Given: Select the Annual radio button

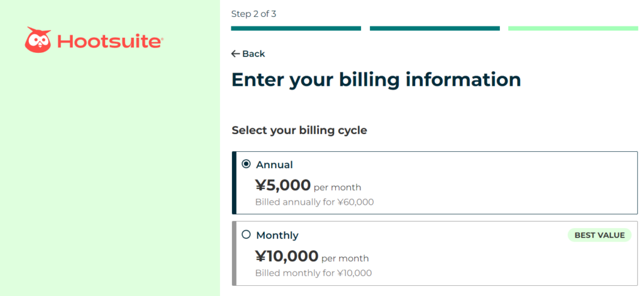Looking at the screenshot, I should (246, 164).
